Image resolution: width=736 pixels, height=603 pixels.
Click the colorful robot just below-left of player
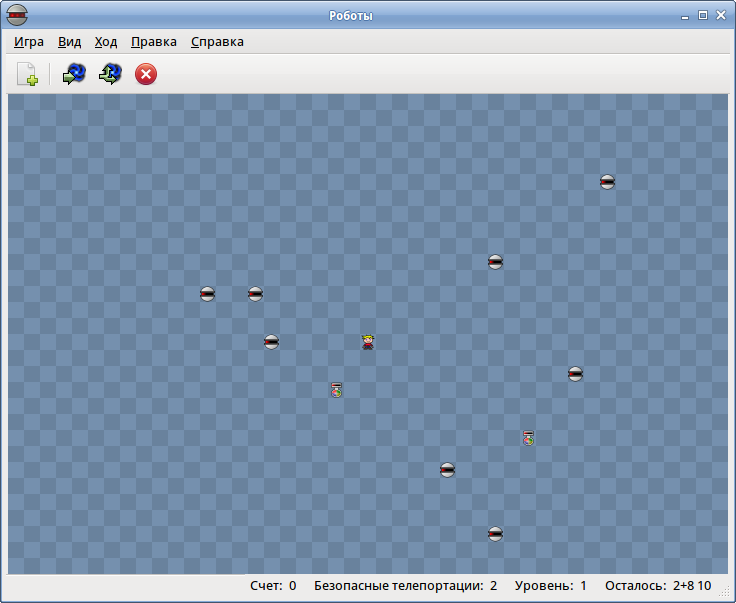336,390
